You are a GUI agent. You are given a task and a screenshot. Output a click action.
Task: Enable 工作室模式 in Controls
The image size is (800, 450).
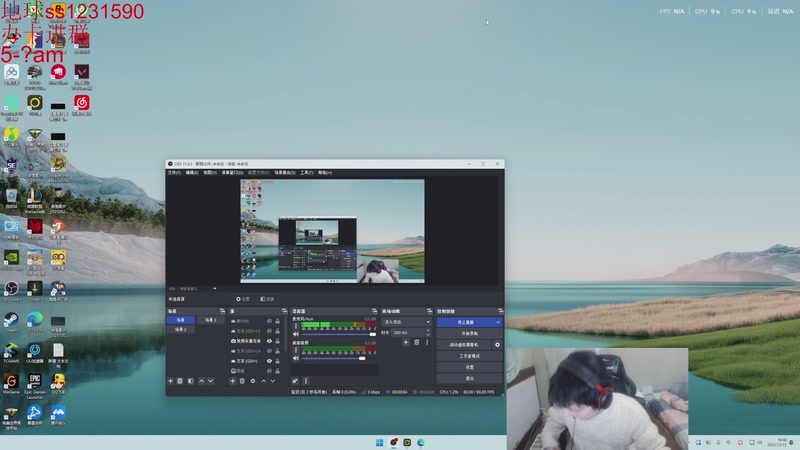(x=469, y=356)
